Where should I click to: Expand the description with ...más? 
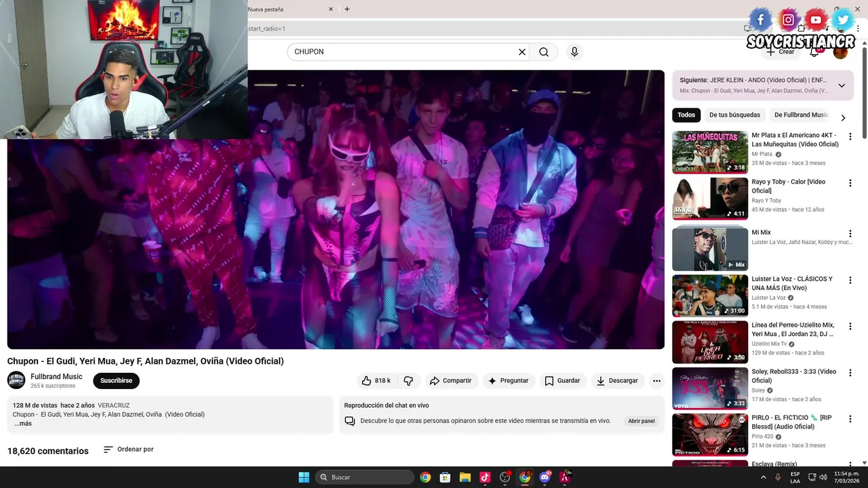point(23,424)
